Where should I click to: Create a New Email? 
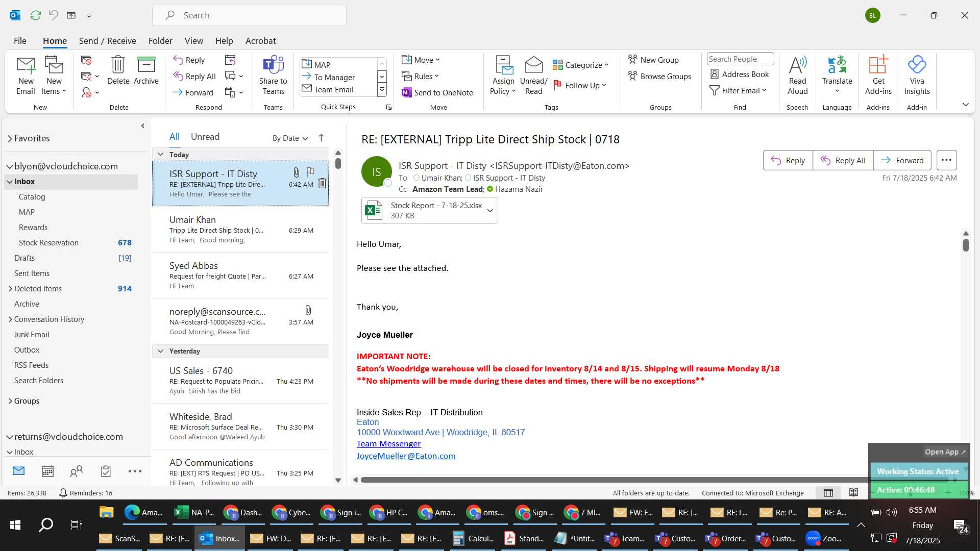click(x=26, y=75)
